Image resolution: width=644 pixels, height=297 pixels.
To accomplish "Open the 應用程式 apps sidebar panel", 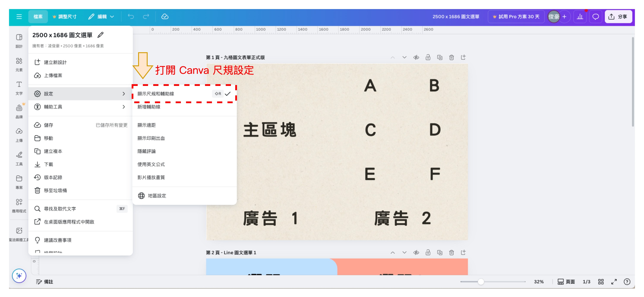I will coord(19,205).
